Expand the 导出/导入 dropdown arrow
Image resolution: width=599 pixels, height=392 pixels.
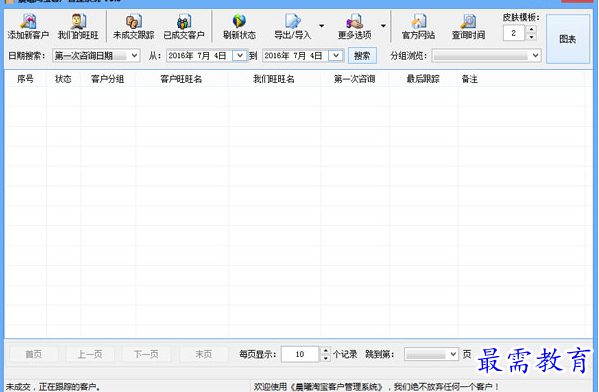(x=322, y=26)
